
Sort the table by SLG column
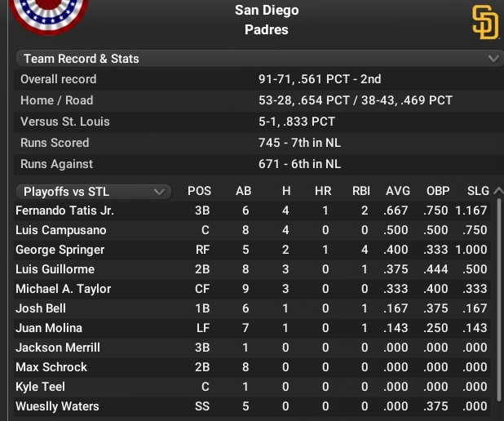click(x=478, y=191)
